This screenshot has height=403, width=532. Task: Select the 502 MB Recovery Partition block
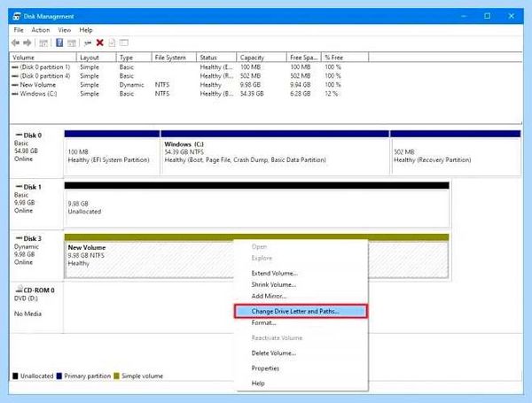[x=456, y=153]
